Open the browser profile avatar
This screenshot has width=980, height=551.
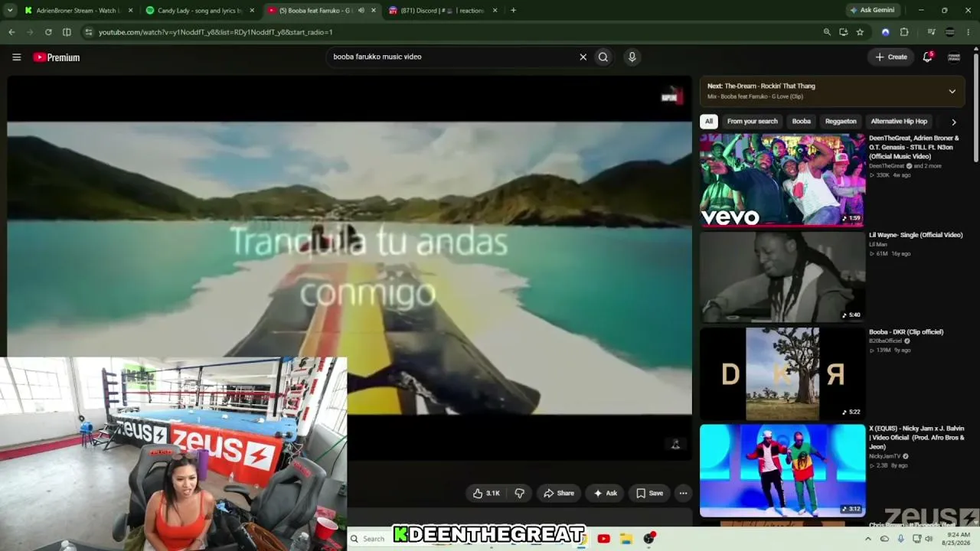point(950,32)
